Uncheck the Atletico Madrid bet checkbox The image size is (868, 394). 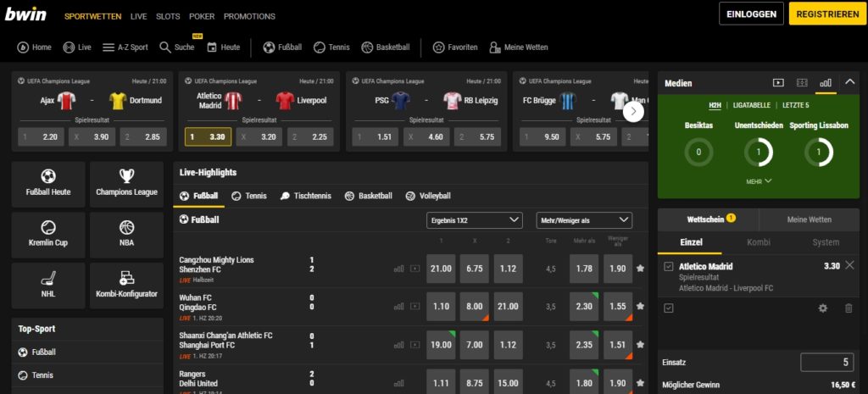669,266
